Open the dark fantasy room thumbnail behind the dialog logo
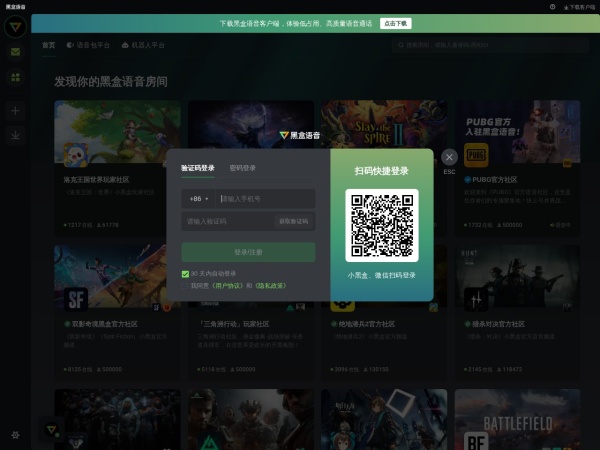The height and width of the screenshot is (450, 600). (251, 124)
